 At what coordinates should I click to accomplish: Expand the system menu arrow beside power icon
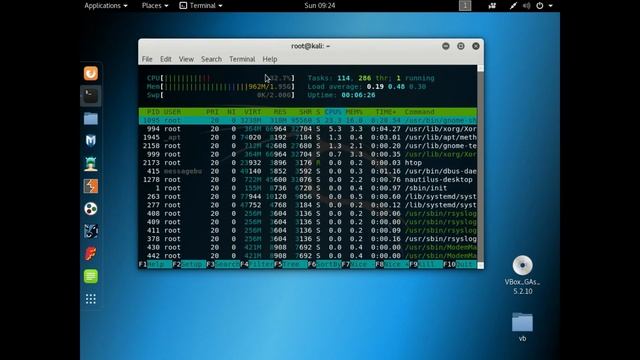coord(551,6)
